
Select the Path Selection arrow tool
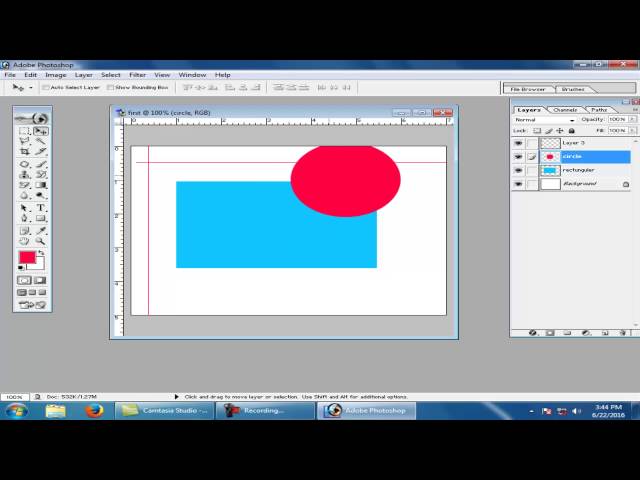(x=24, y=208)
